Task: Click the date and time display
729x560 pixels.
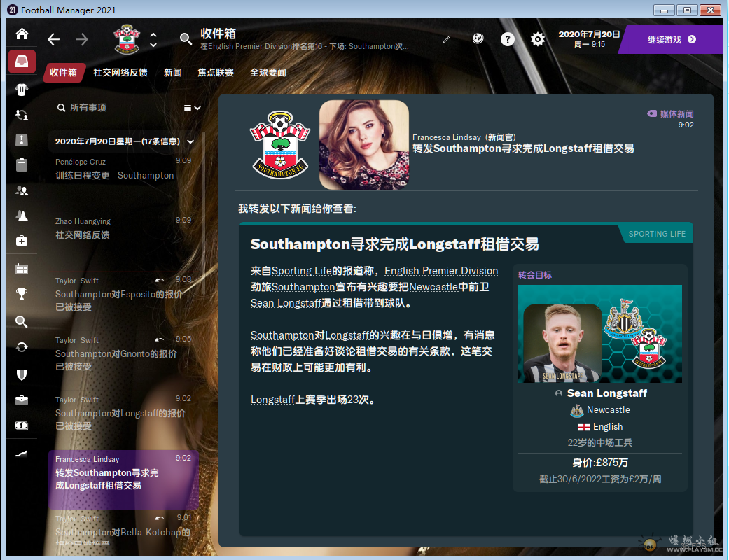Action: pyautogui.click(x=589, y=39)
